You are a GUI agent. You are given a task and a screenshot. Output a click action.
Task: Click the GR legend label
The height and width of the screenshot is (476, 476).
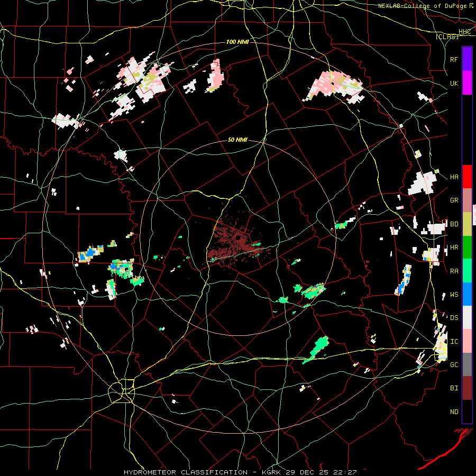tap(454, 200)
